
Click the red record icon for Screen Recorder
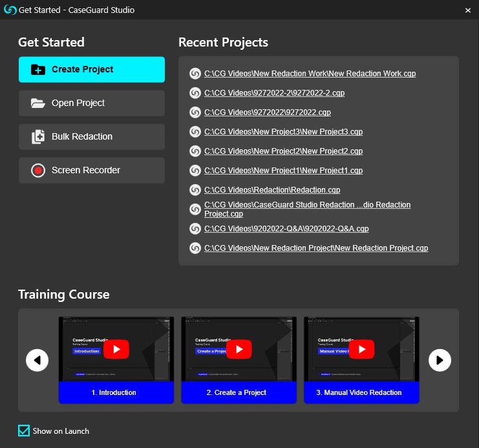(38, 171)
